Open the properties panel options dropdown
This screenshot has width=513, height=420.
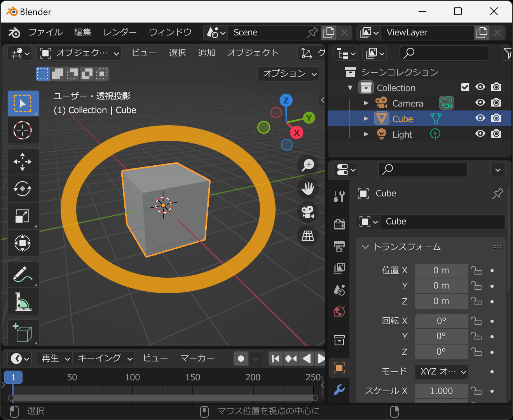[498, 170]
